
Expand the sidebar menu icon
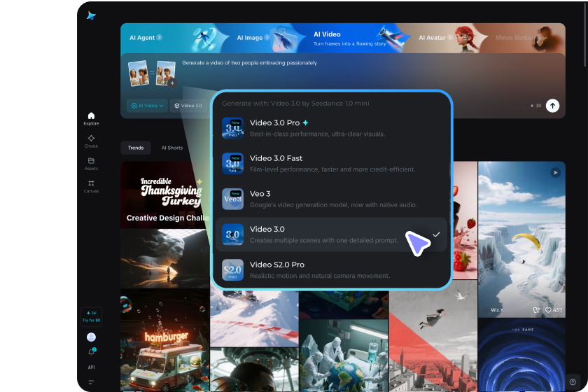point(91,382)
